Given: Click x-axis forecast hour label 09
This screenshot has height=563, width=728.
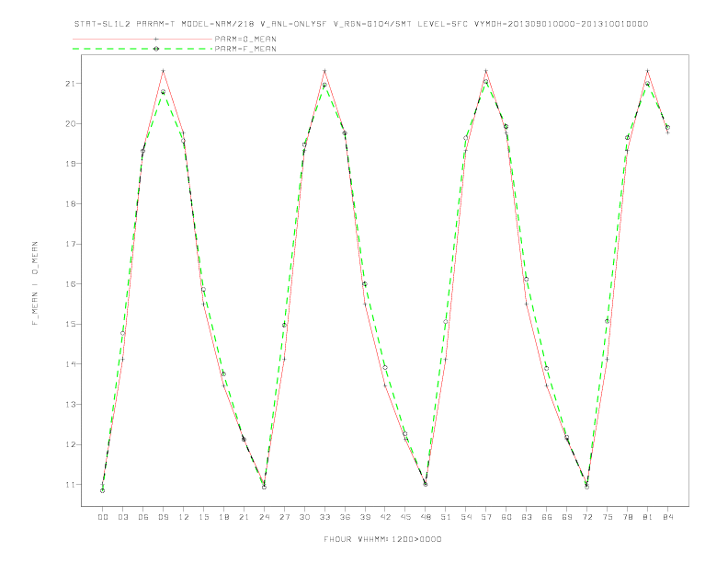Looking at the screenshot, I should pos(163,517).
